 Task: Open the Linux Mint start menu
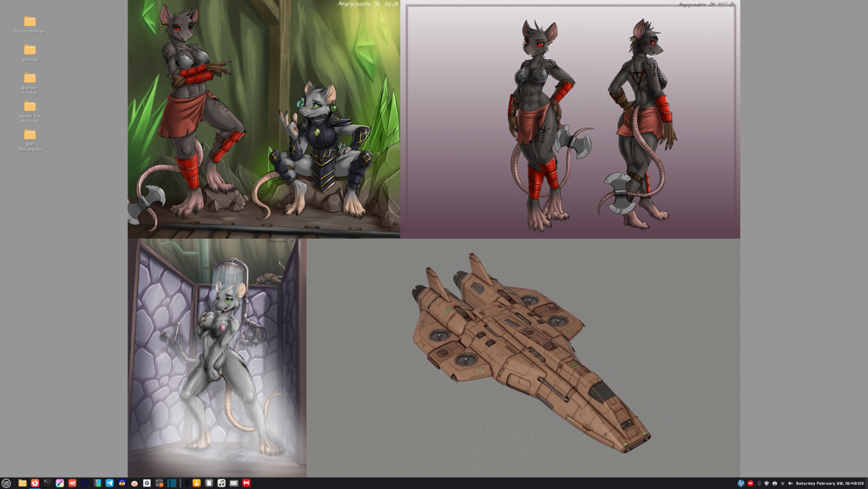click(6, 484)
